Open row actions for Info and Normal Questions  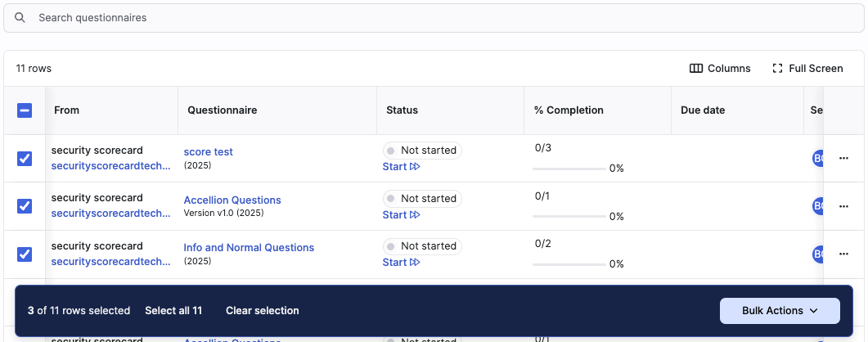pos(843,254)
